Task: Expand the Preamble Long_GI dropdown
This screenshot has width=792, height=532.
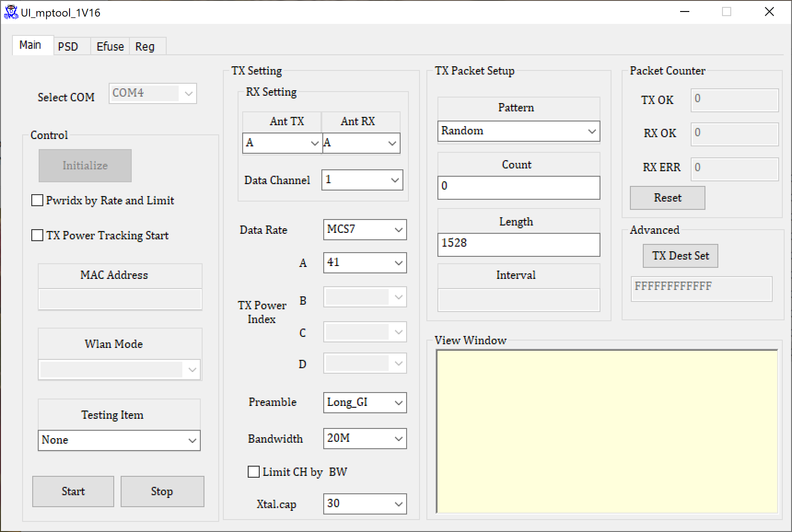Action: pos(365,403)
